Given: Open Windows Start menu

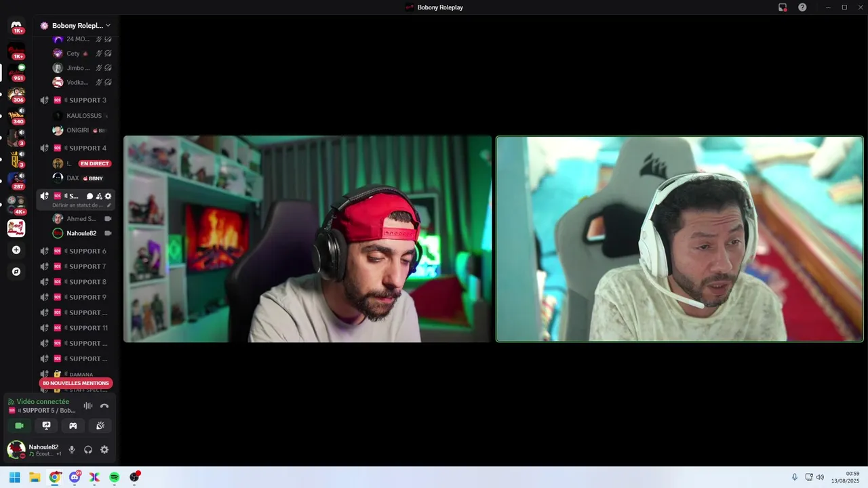Looking at the screenshot, I should (14, 477).
